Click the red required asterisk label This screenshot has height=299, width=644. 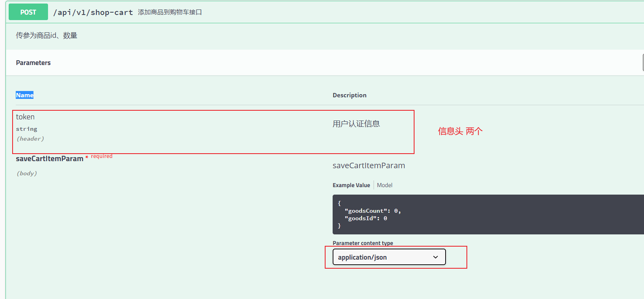[x=99, y=156]
